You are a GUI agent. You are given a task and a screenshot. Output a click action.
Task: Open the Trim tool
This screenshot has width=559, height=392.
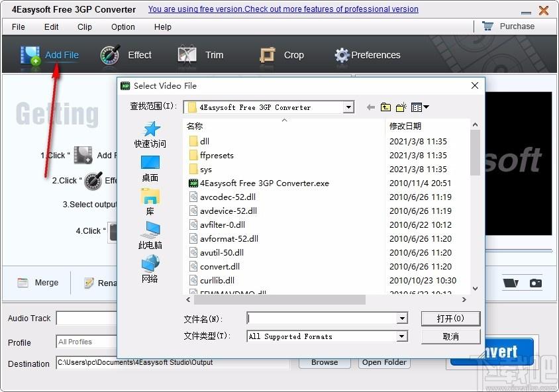click(x=201, y=55)
